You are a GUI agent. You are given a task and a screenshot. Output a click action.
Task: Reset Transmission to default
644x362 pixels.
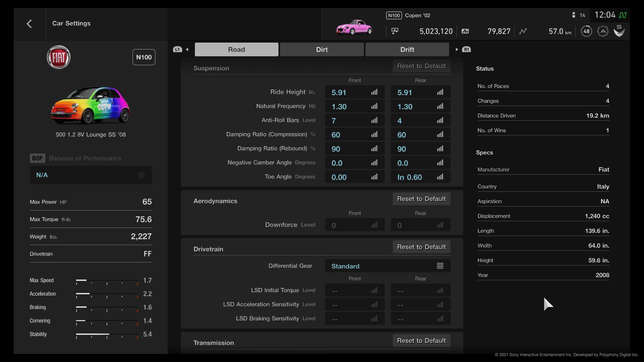[422, 341]
